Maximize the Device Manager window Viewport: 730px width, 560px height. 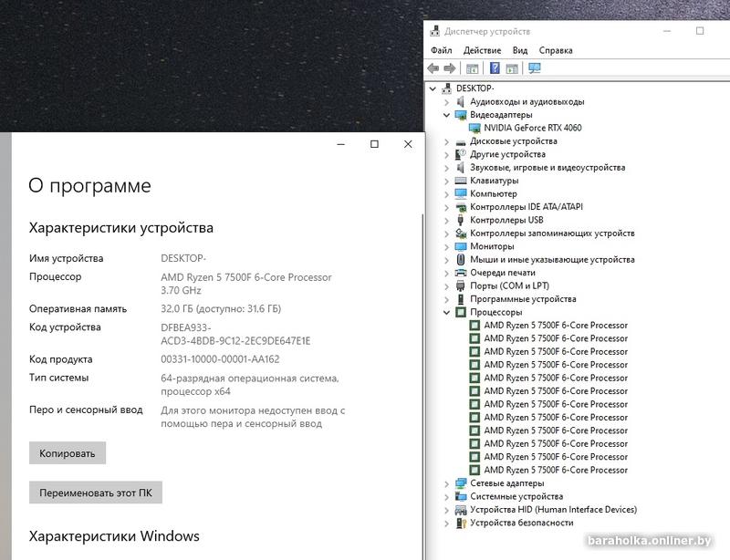(700, 31)
